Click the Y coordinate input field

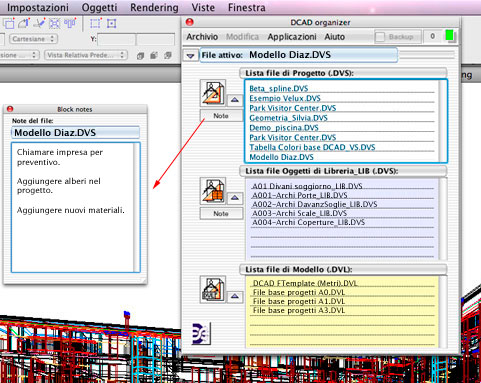coord(116,39)
